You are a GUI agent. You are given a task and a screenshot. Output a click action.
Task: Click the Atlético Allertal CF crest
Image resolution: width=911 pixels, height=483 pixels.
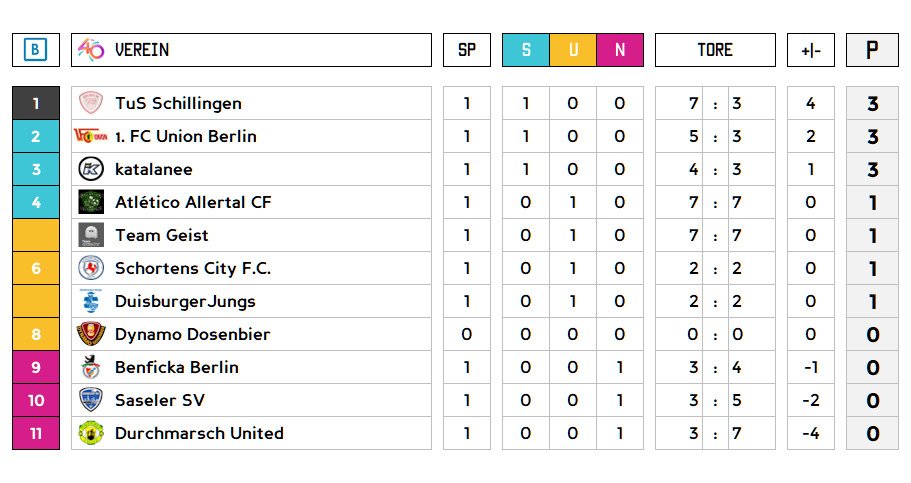point(91,202)
